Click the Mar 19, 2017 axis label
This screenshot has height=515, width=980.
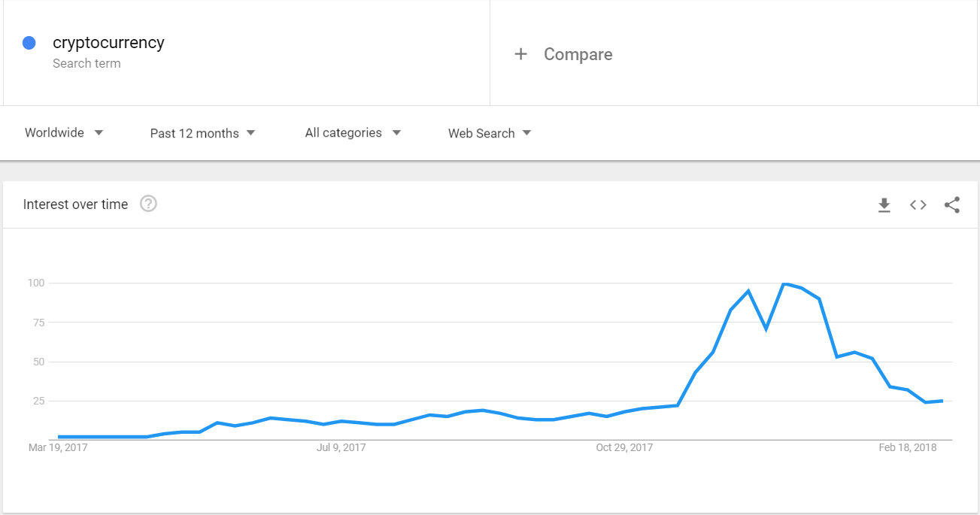pos(59,447)
